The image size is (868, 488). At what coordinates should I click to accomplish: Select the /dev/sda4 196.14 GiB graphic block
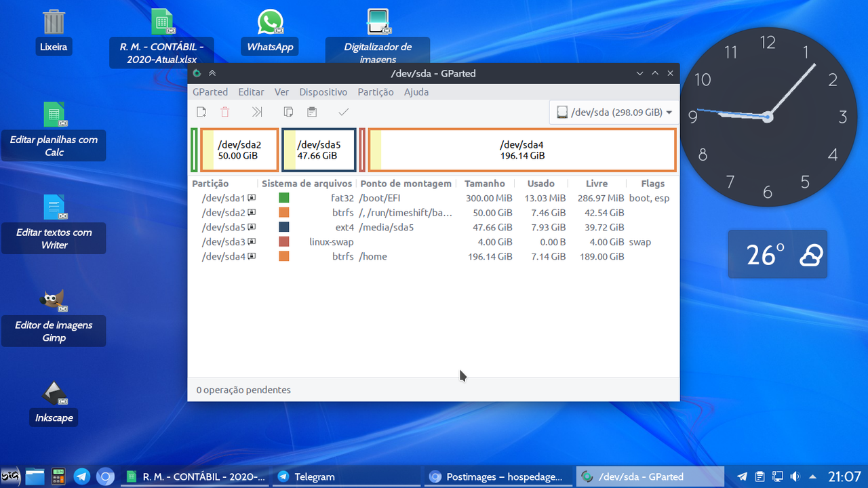522,150
